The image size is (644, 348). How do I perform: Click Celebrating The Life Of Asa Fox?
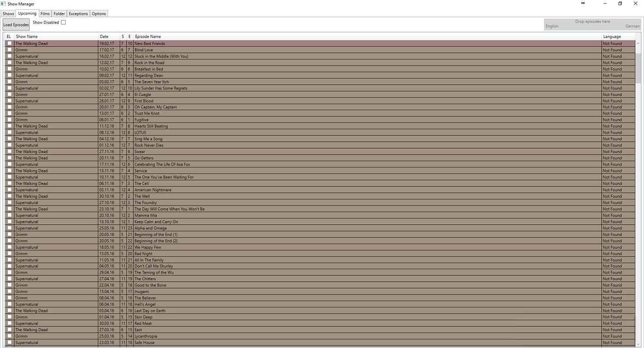tap(162, 164)
